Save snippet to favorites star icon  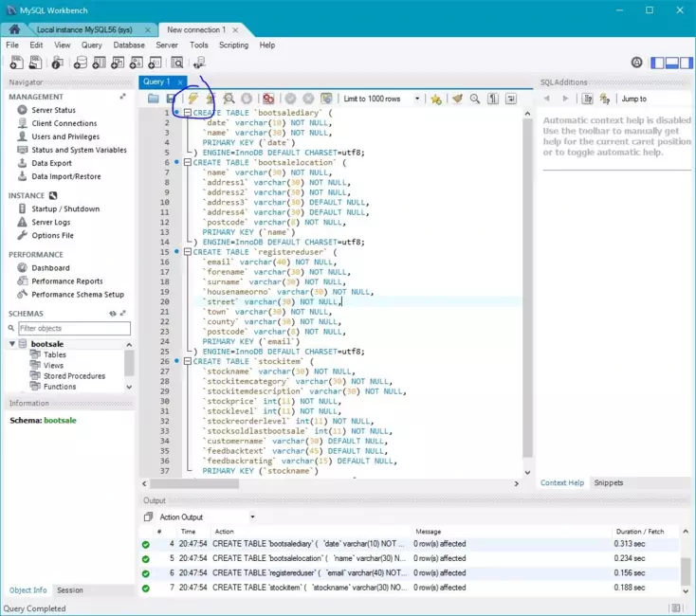point(436,99)
